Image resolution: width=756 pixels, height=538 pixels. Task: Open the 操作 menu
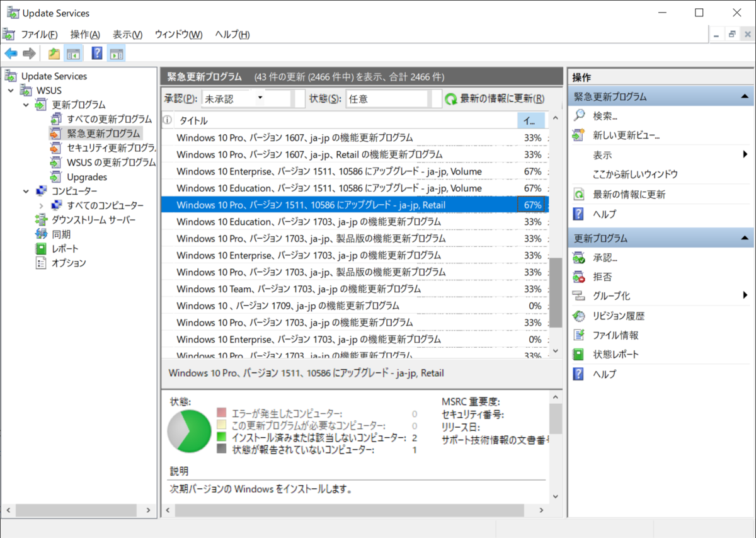point(85,34)
